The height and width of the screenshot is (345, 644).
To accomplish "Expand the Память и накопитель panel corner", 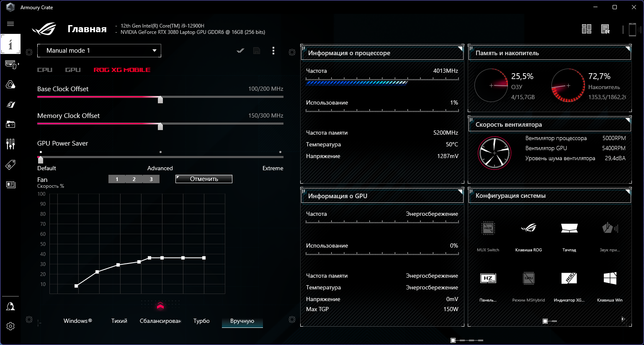I will click(627, 49).
